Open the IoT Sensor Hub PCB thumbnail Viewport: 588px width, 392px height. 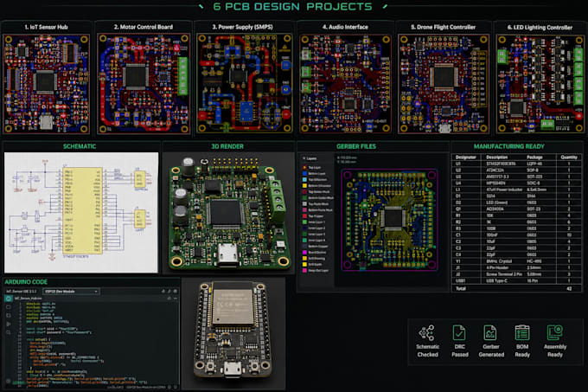coord(46,84)
